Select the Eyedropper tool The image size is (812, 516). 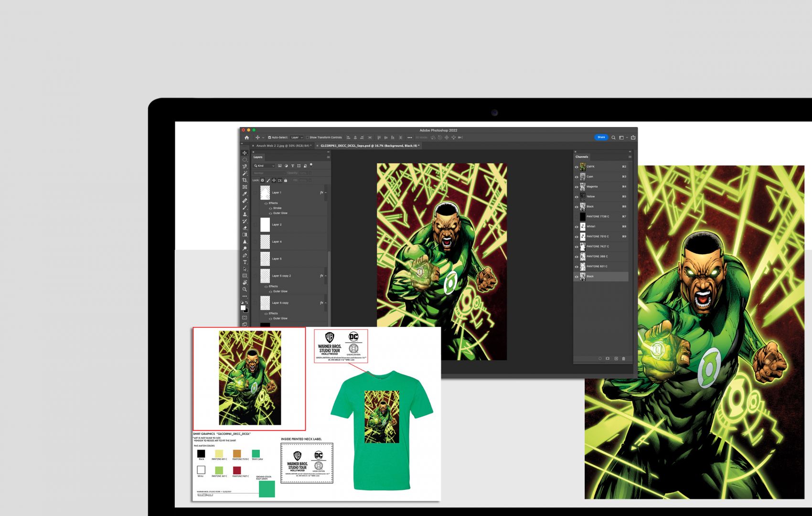pos(245,194)
